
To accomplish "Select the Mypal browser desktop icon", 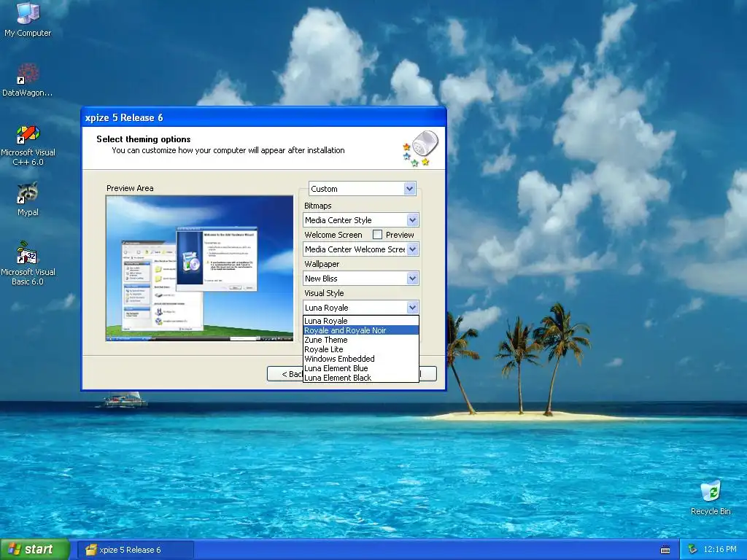I will 28,199.
